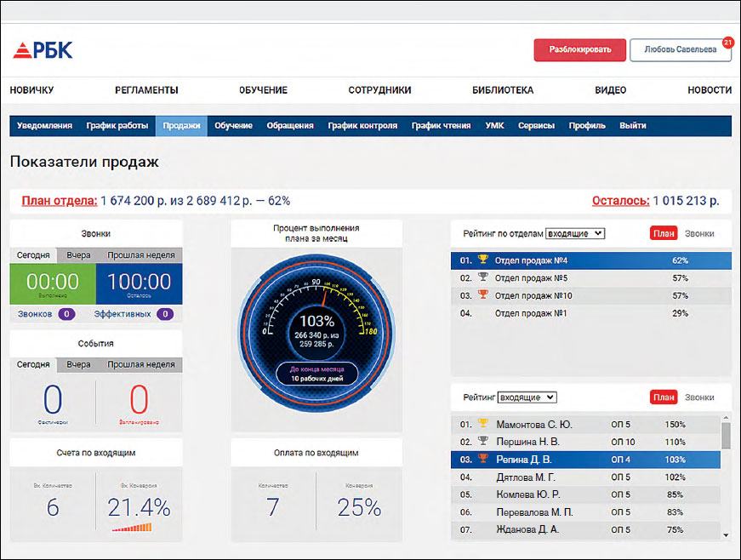Screen dimensions: 741x560
Task: Select the Вчера tab in Звонки panel
Action: [78, 255]
